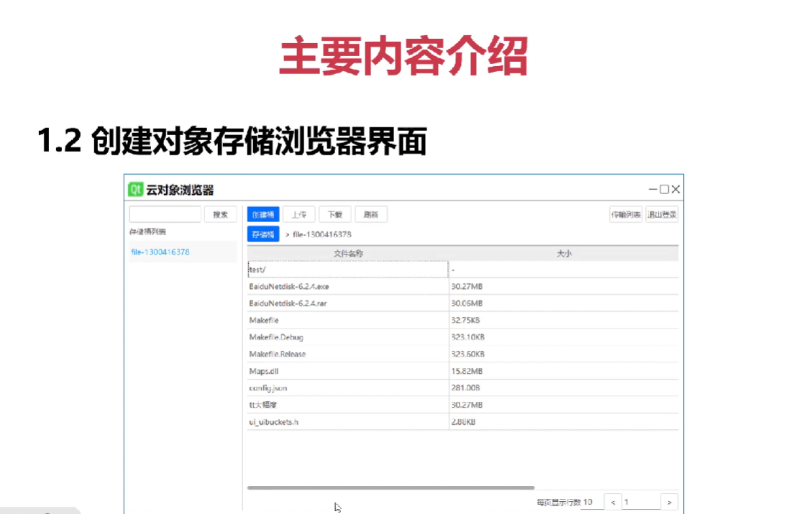Image resolution: width=812 pixels, height=514 pixels.
Task: Select the Maps.dll file row
Action: (463, 371)
